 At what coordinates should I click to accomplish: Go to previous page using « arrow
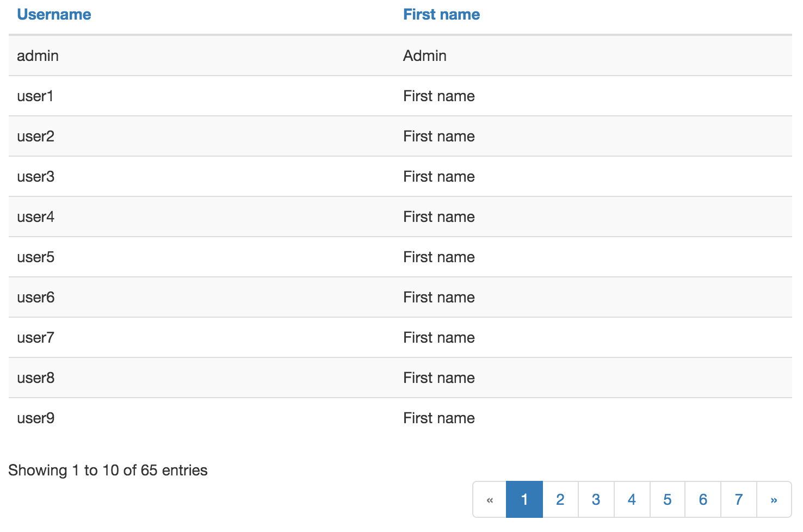(x=490, y=499)
